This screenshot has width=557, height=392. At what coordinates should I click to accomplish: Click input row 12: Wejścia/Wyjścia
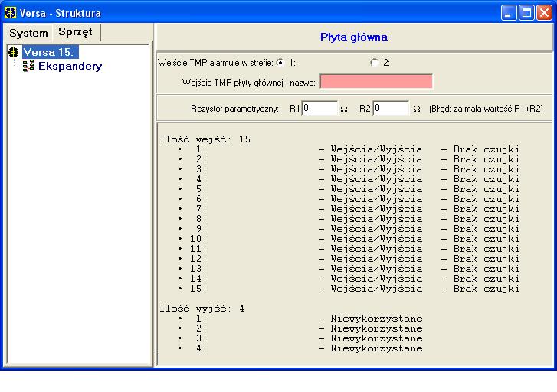click(x=376, y=259)
